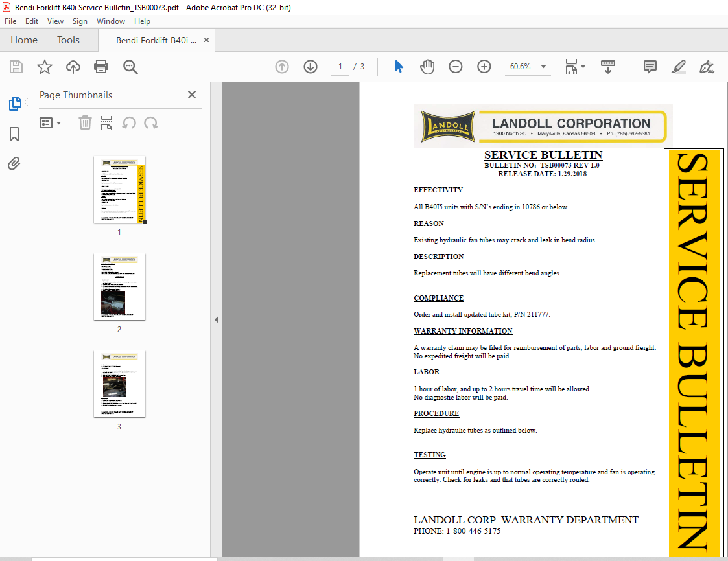The height and width of the screenshot is (561, 728).
Task: Click the PROCEDURE section heading
Action: point(436,414)
